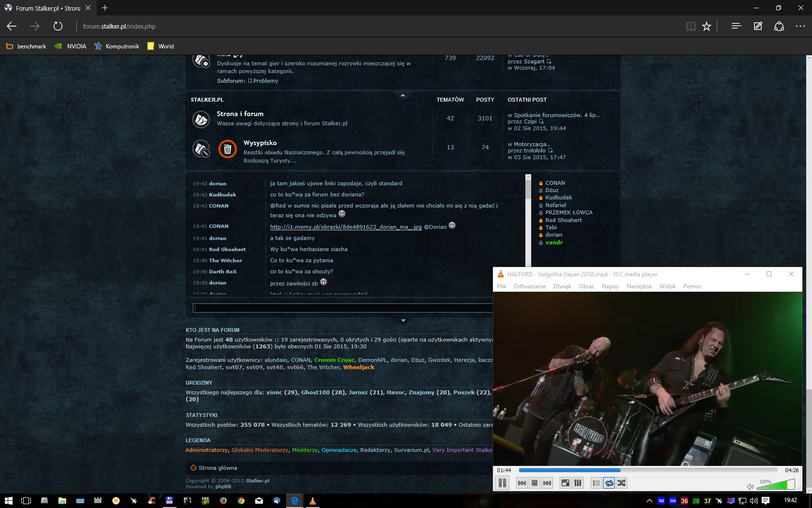The height and width of the screenshot is (508, 812).
Task: Open the phpBB link in footer
Action: [223, 487]
